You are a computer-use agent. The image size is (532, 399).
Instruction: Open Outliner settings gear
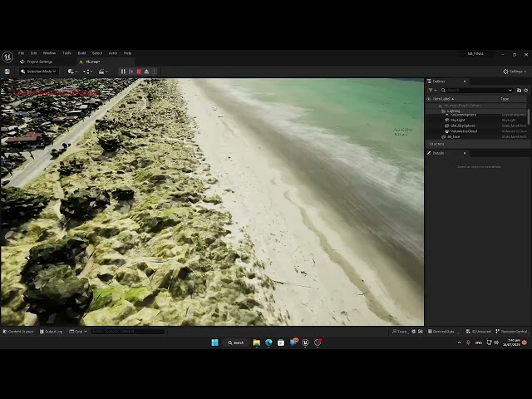tap(526, 91)
